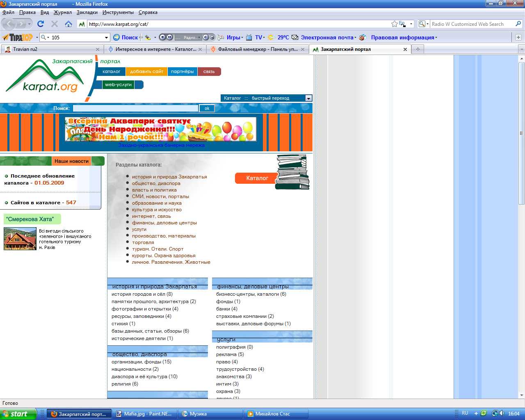Go to the browser home page icon

tap(68, 24)
